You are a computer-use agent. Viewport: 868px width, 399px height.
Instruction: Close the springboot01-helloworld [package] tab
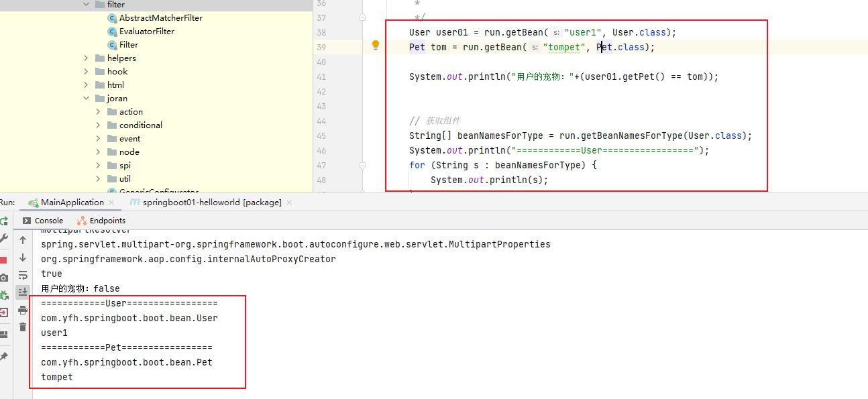(289, 203)
